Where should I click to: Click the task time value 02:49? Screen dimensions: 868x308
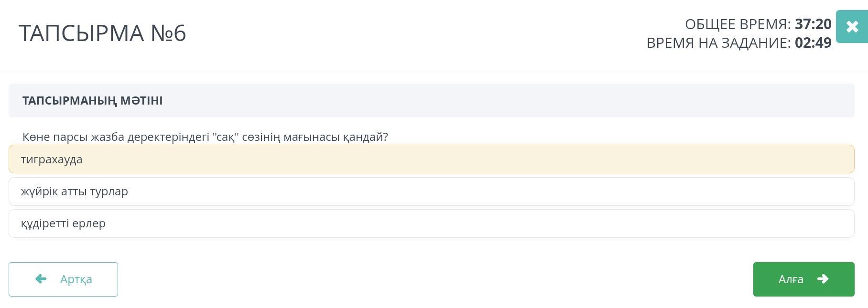[x=813, y=43]
